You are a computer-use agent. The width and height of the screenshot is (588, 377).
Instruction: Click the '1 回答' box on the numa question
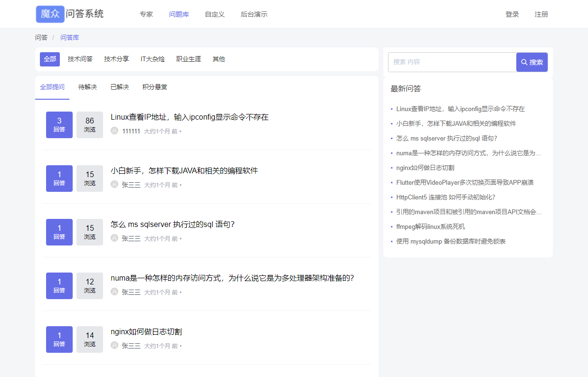[x=59, y=286]
